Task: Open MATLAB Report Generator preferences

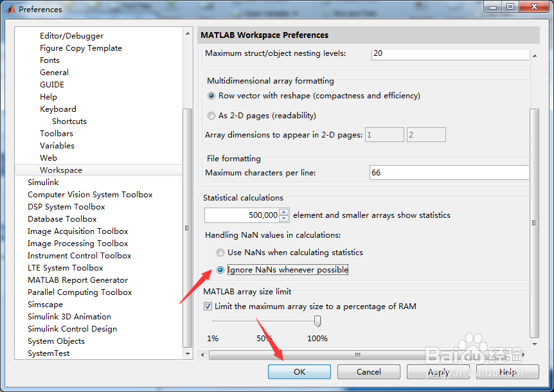Action: (x=78, y=280)
